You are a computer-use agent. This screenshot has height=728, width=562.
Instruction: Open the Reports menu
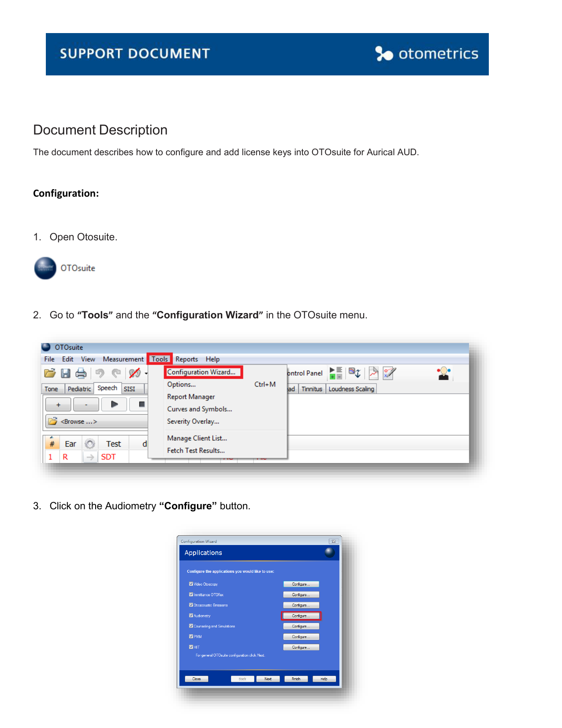tap(186, 359)
